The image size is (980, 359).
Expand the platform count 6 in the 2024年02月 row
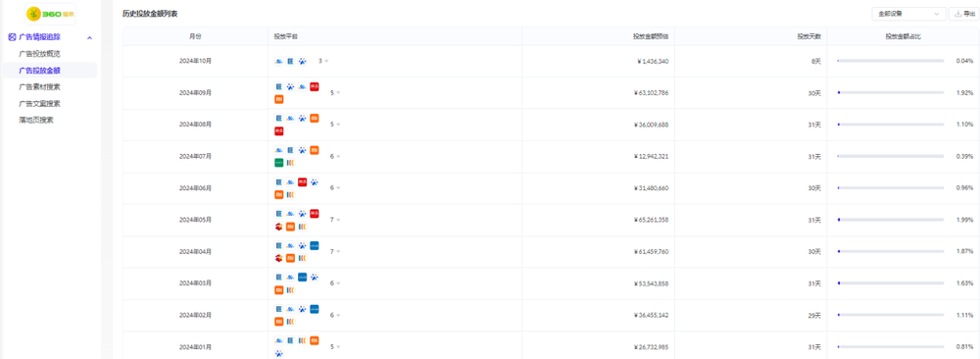(x=335, y=315)
